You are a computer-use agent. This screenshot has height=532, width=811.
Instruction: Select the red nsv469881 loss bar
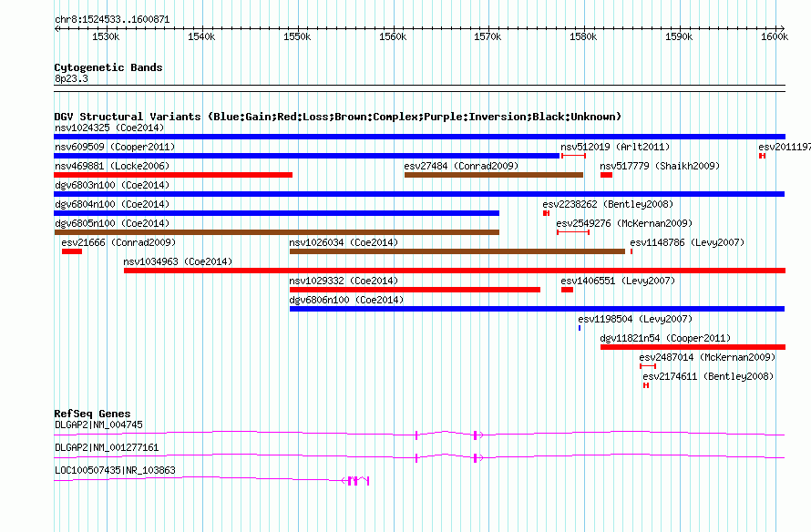tap(173, 175)
